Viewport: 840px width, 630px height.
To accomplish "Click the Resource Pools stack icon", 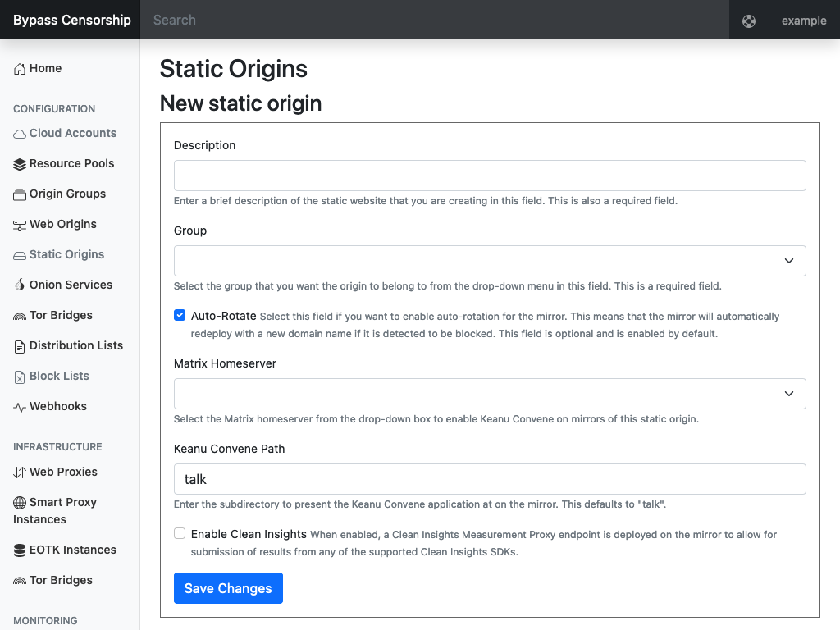I will tap(20, 164).
